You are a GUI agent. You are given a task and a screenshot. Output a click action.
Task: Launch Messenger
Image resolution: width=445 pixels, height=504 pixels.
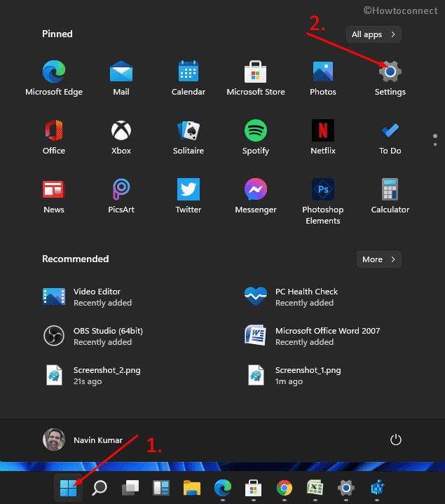(x=255, y=196)
